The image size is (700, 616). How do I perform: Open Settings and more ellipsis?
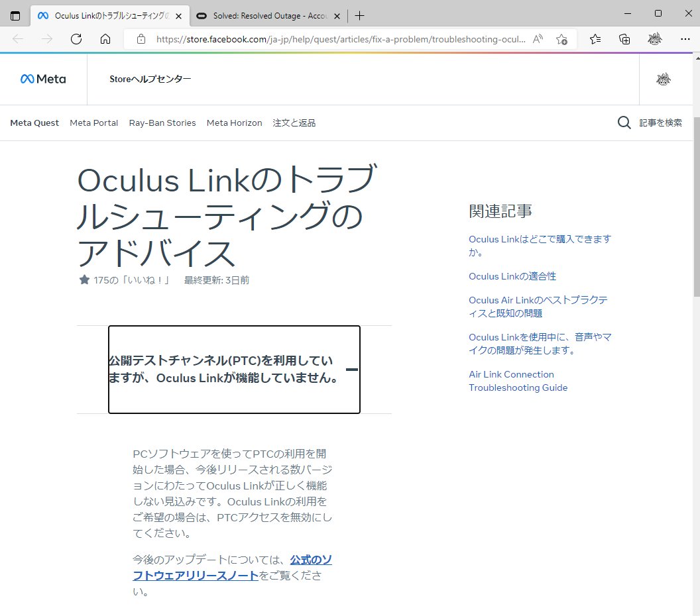click(685, 39)
